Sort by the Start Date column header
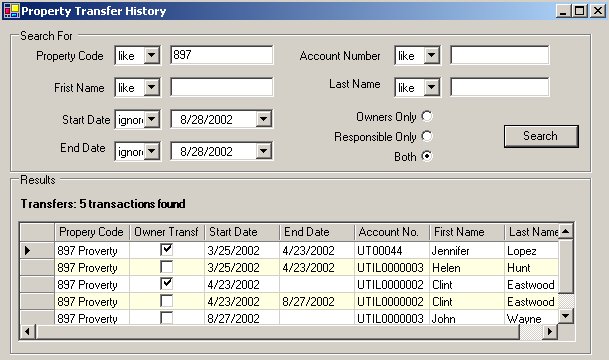 click(242, 232)
